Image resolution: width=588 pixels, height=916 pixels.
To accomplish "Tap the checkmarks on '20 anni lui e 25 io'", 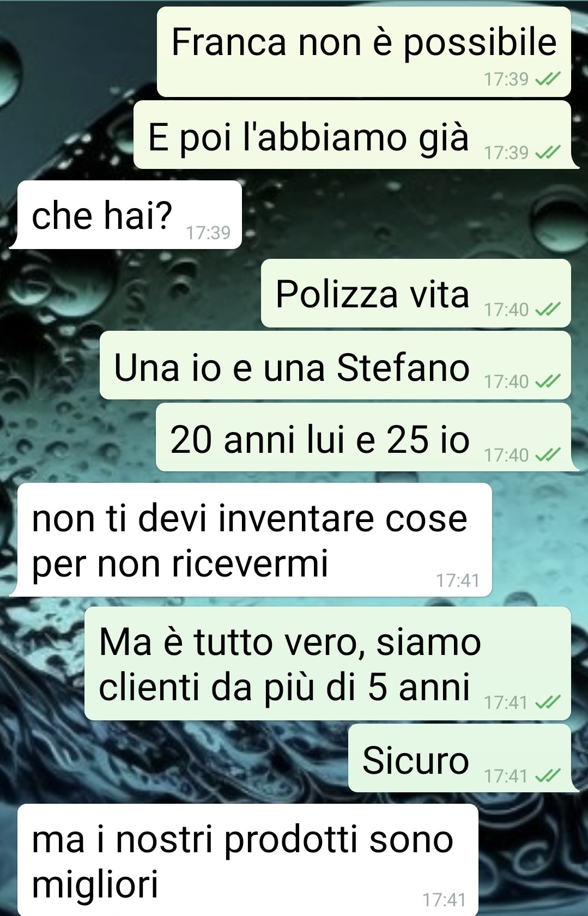I will click(x=548, y=455).
